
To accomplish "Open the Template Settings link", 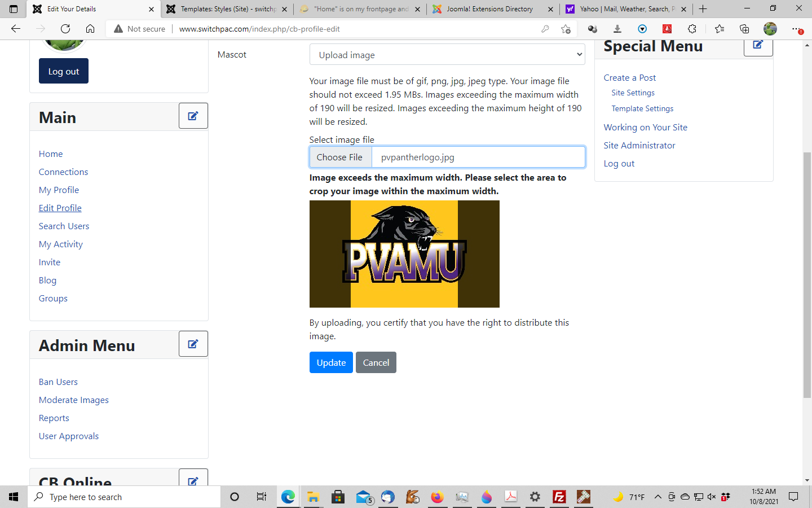I will pyautogui.click(x=642, y=108).
